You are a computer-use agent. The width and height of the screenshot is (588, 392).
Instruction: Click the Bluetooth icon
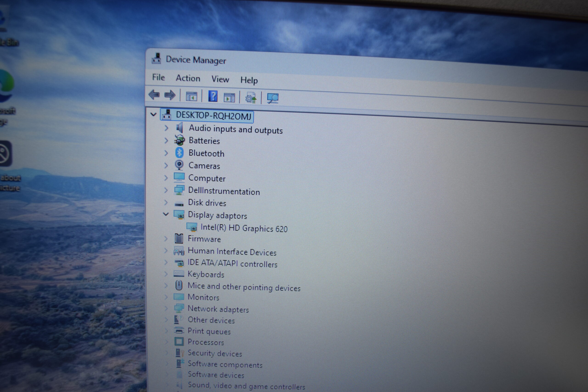(x=179, y=153)
